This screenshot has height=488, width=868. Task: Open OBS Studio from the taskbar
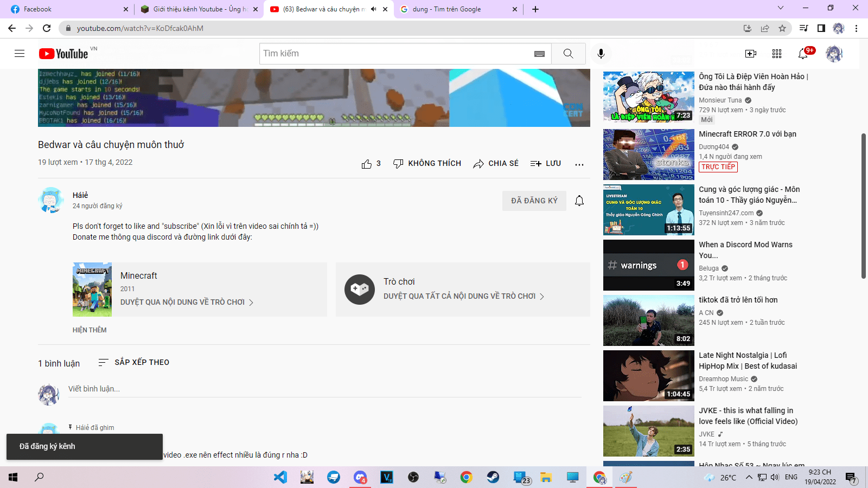(x=413, y=477)
